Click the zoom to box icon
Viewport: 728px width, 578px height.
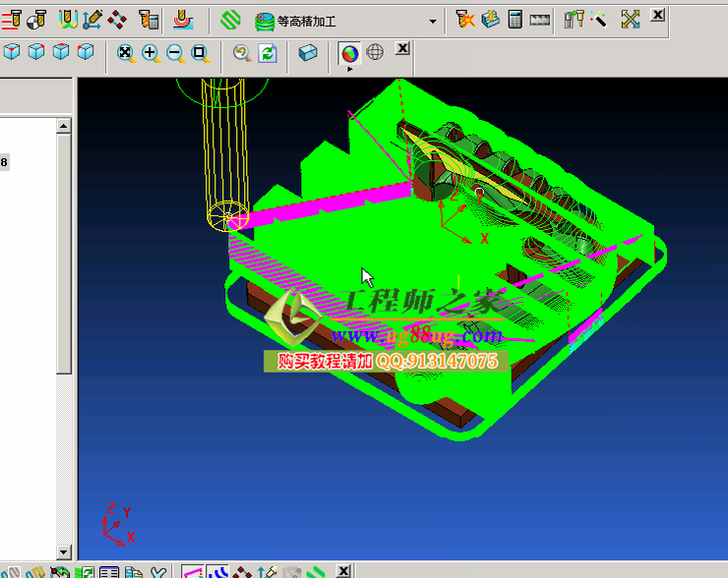pyautogui.click(x=200, y=53)
